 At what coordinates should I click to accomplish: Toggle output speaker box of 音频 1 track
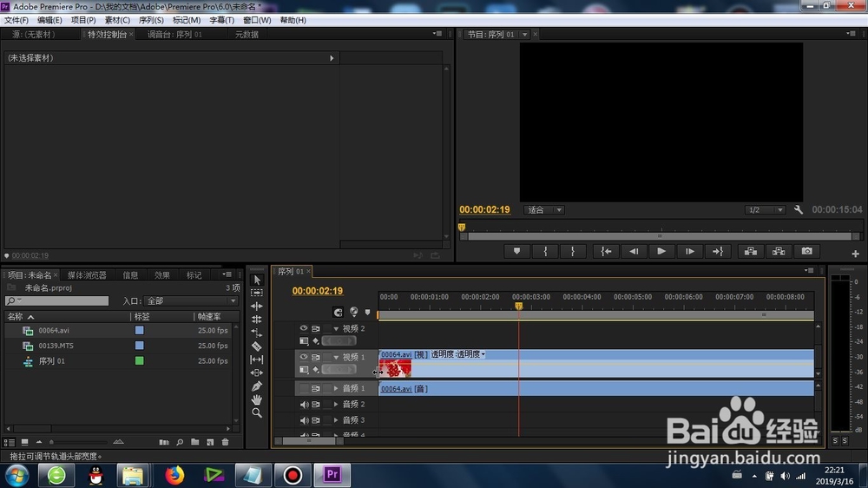tap(303, 388)
